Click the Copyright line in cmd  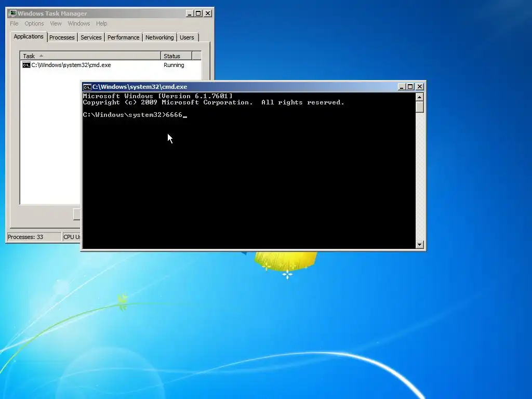[214, 102]
